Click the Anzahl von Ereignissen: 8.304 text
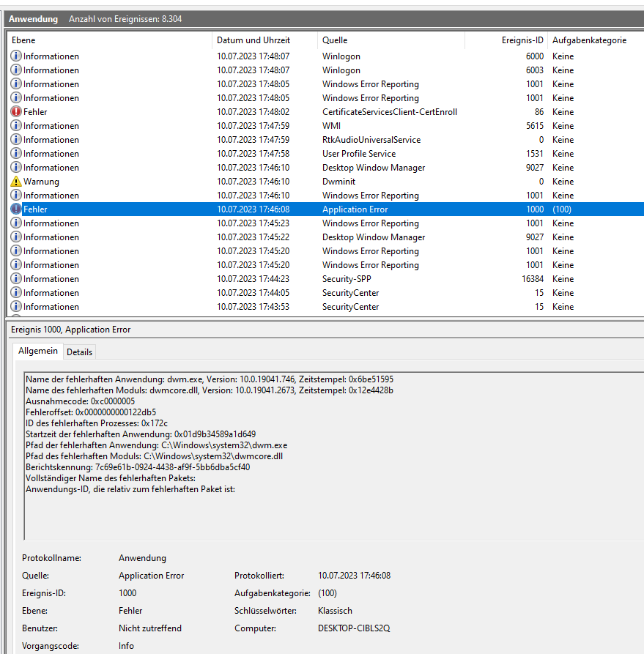This screenshot has width=644, height=654. pyautogui.click(x=125, y=19)
